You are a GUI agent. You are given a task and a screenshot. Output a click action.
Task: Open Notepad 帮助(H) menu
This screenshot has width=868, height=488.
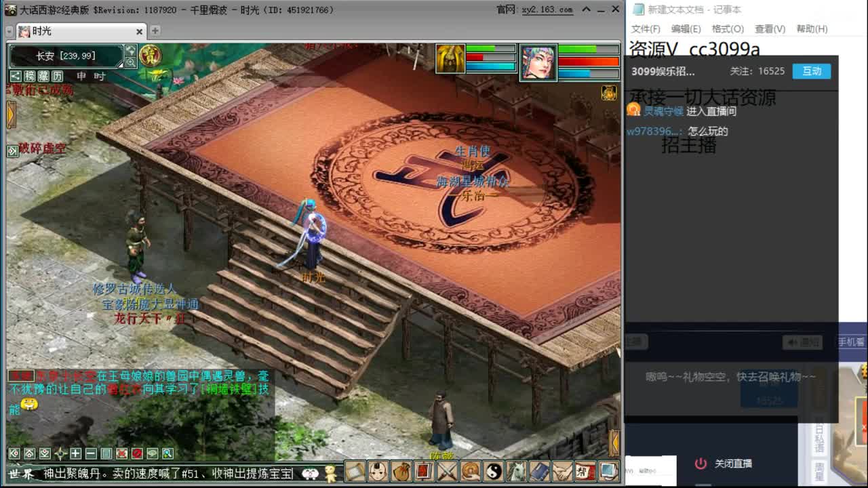pyautogui.click(x=812, y=29)
